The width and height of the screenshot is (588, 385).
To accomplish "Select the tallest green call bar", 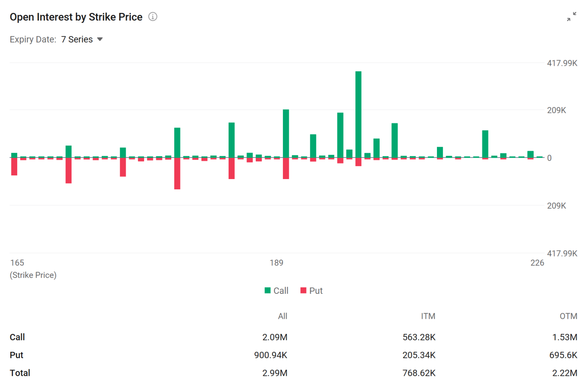I will tap(358, 114).
